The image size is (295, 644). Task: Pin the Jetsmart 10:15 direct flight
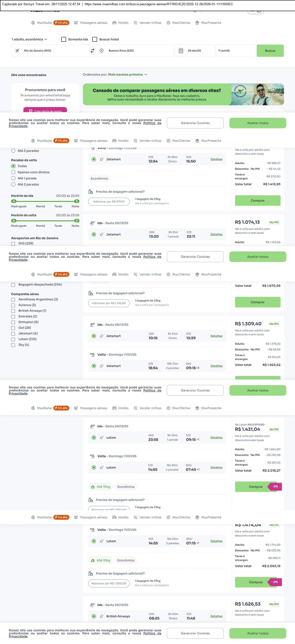point(102,336)
